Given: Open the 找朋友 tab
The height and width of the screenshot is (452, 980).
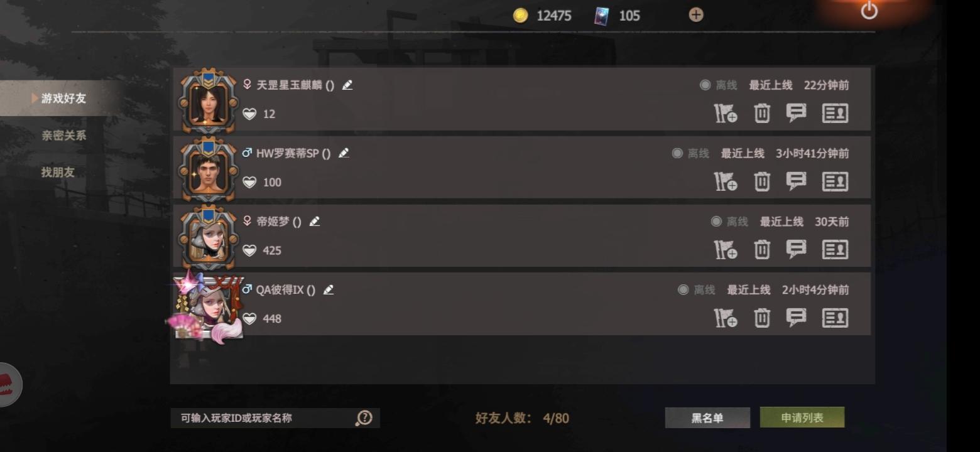Looking at the screenshot, I should [x=58, y=172].
